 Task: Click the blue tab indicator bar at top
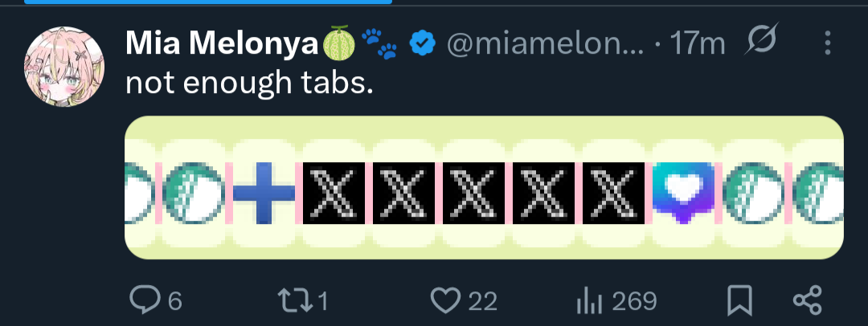pyautogui.click(x=209, y=2)
